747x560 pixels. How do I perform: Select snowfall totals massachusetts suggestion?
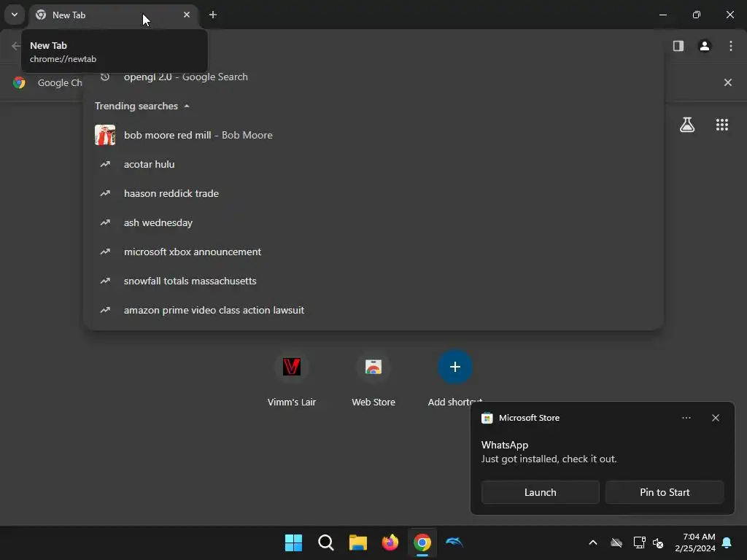pyautogui.click(x=373, y=281)
